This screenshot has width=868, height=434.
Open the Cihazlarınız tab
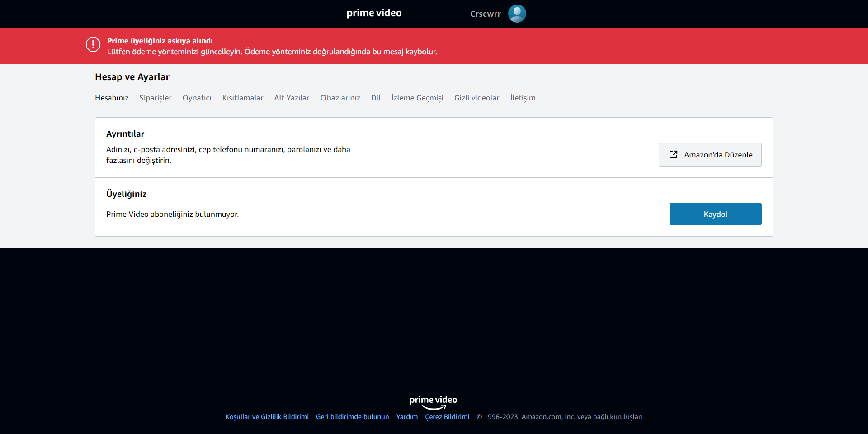(x=340, y=98)
